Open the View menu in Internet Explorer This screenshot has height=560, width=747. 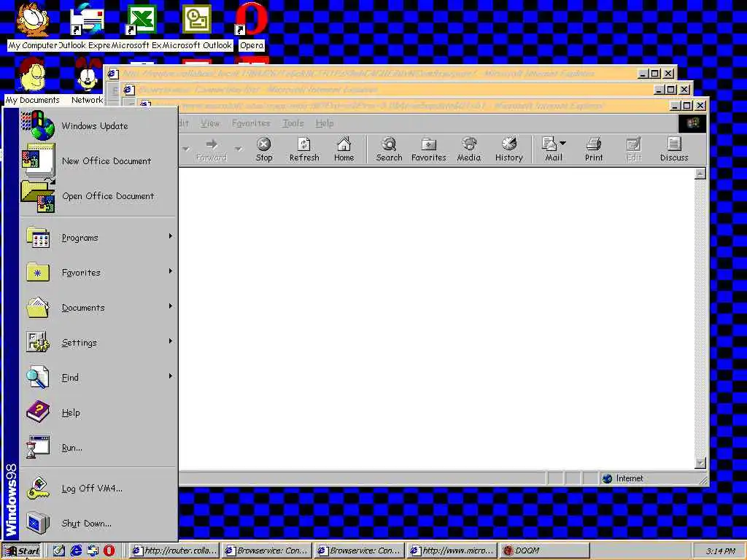(210, 123)
